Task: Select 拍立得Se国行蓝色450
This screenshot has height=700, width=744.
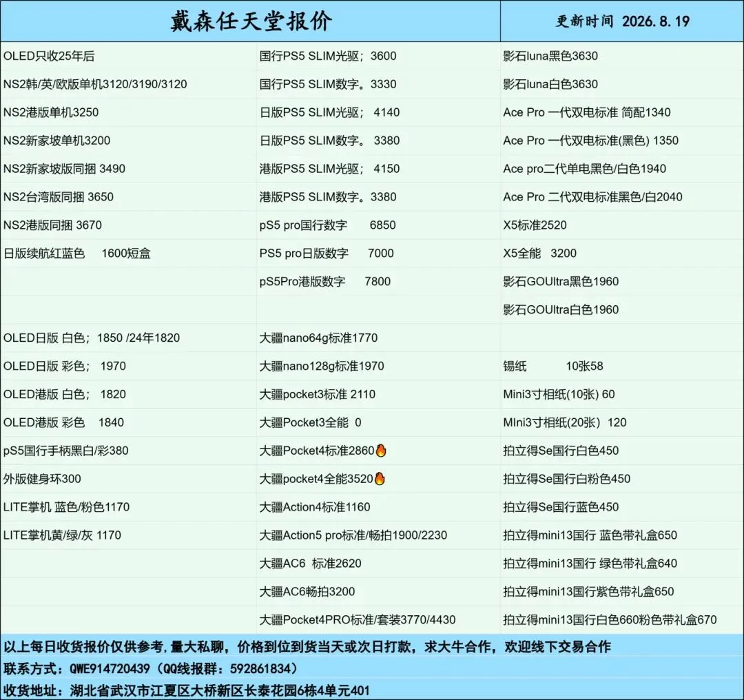Action: pyautogui.click(x=561, y=507)
